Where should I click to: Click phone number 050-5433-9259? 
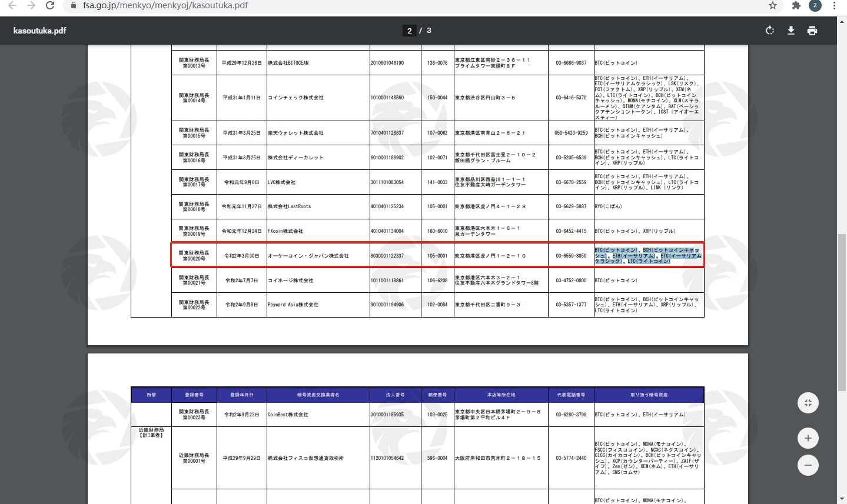pos(571,133)
